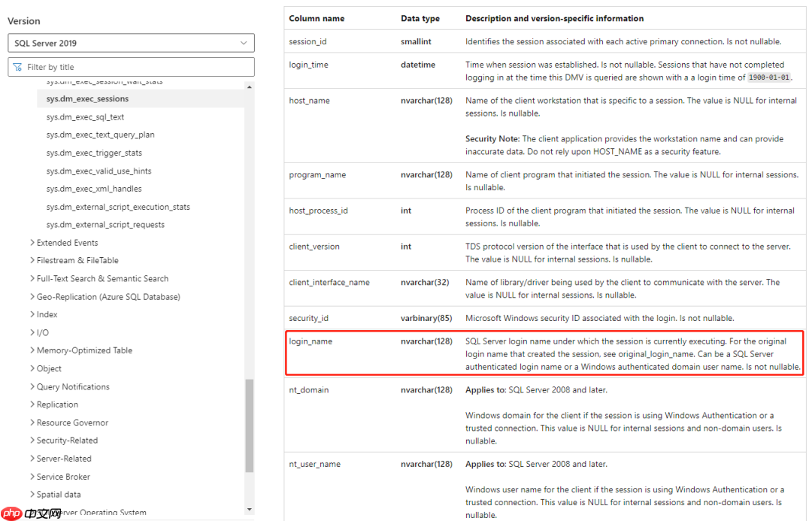Open sys.dm_exec_xml_handles page

(94, 189)
